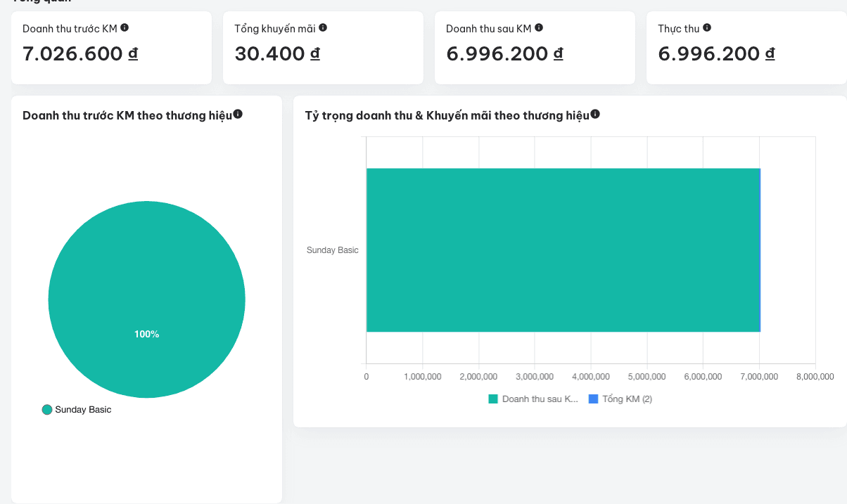Click info icon on pie chart title

pos(238,114)
